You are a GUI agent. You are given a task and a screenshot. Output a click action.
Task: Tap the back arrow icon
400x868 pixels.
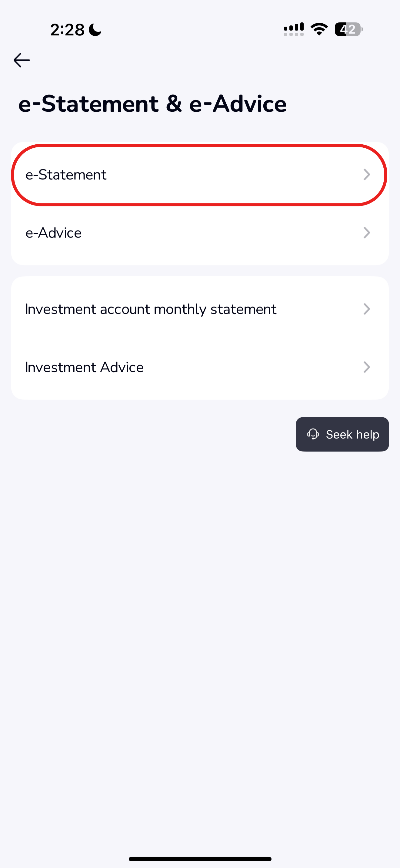point(22,60)
